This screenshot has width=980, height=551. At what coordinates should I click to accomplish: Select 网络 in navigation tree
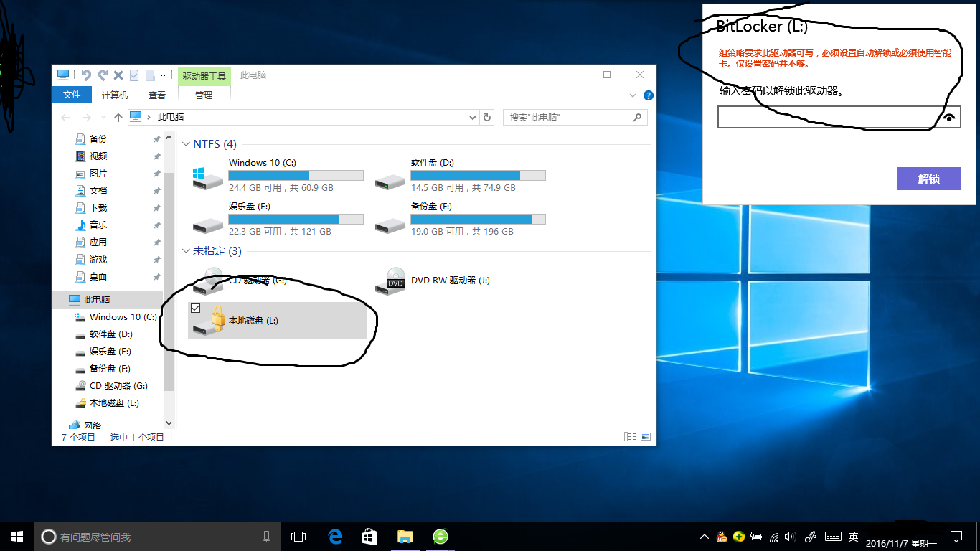pyautogui.click(x=93, y=425)
